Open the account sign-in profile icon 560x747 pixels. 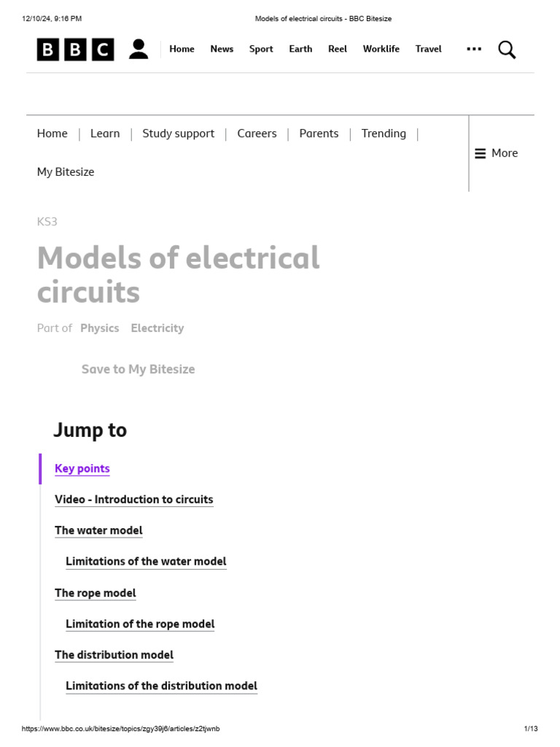[139, 50]
